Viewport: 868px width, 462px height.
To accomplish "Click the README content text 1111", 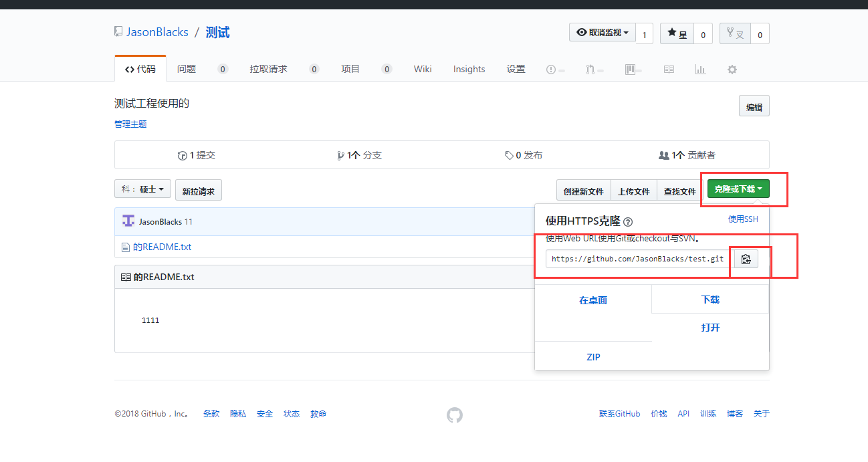I will [x=150, y=320].
